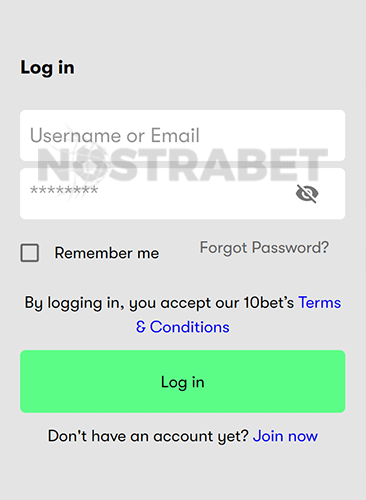Click empty area right of username placeholder

point(272,135)
